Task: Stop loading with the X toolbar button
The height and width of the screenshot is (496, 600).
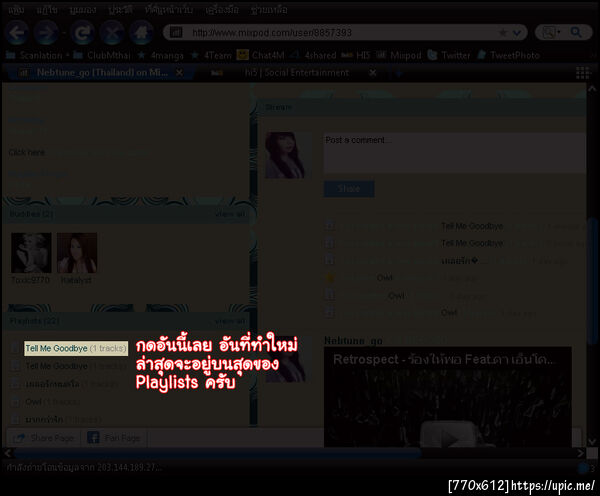Action: click(x=112, y=33)
